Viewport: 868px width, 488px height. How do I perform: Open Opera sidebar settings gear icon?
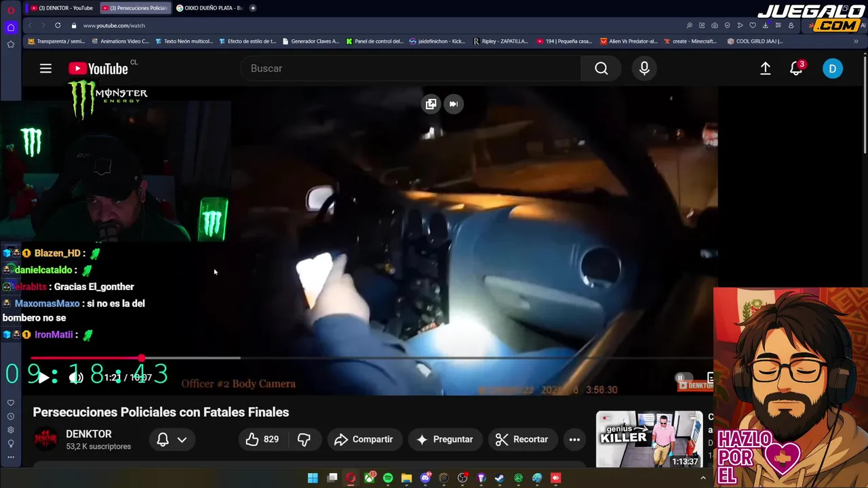[10, 430]
